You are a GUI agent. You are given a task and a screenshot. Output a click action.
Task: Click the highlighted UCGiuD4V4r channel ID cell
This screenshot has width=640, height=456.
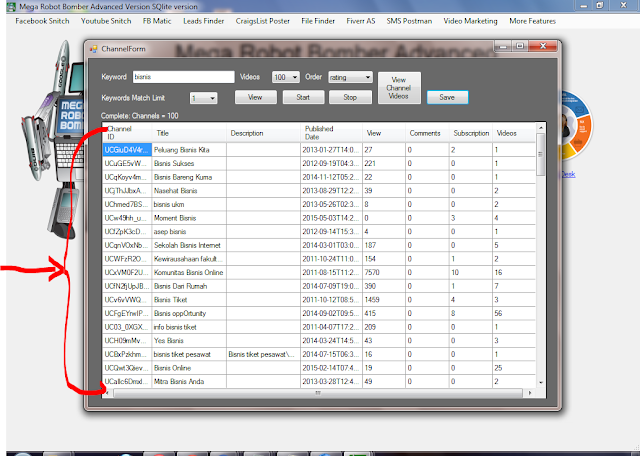127,150
